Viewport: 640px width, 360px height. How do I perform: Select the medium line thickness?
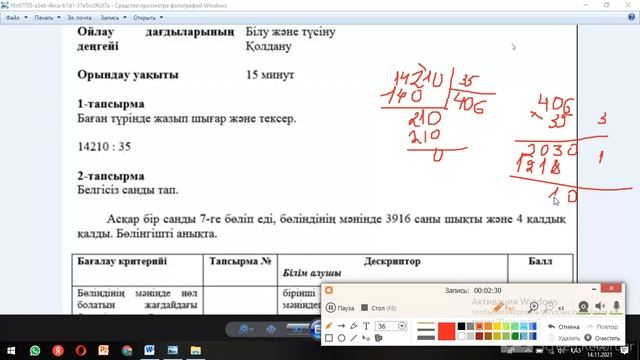point(426,329)
